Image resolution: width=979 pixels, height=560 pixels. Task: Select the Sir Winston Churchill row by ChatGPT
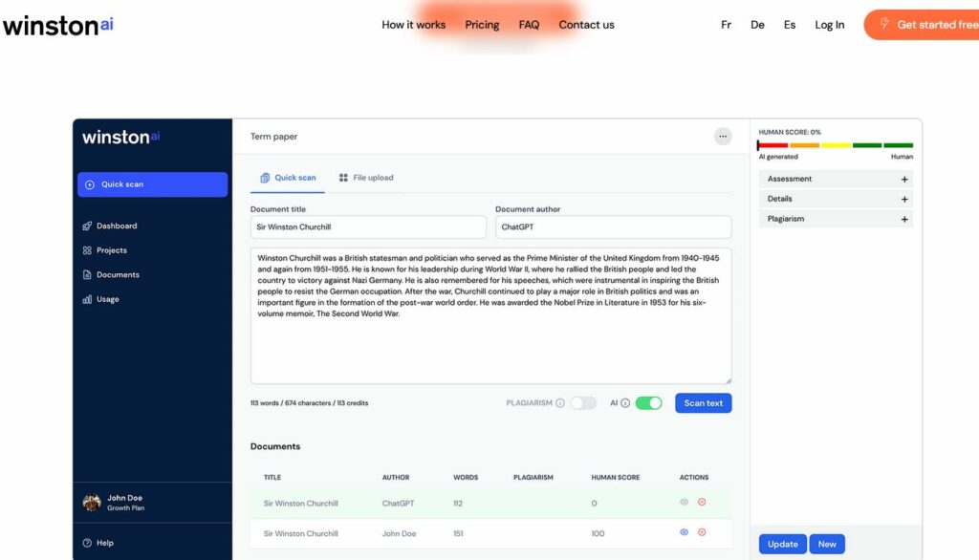(x=490, y=504)
